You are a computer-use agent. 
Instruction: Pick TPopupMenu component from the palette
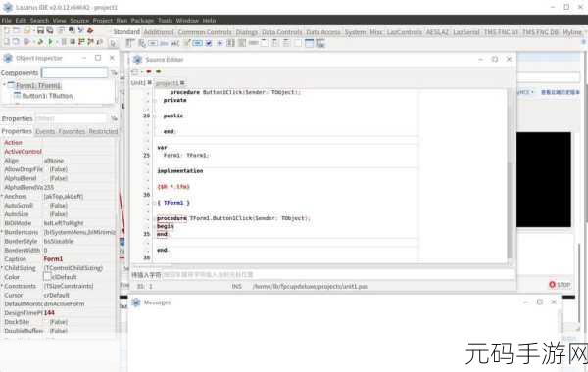[x=142, y=43]
